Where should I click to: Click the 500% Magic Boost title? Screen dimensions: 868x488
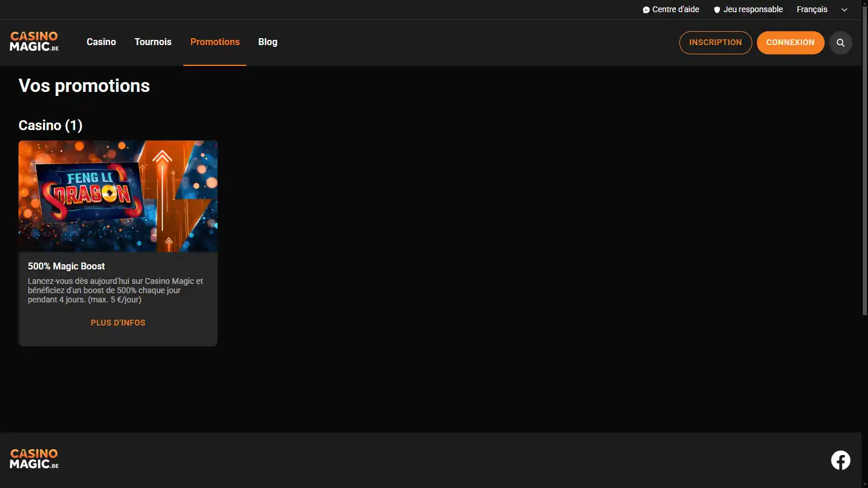[x=67, y=266]
